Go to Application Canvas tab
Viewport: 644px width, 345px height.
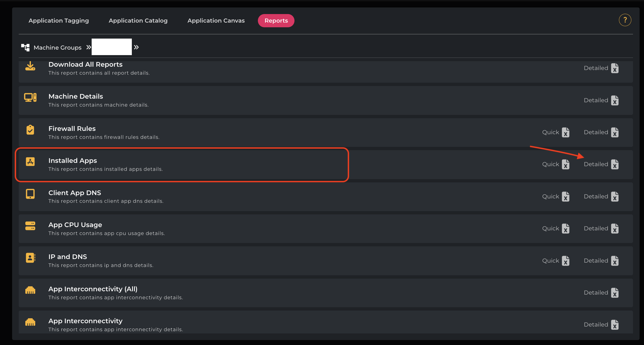point(216,21)
